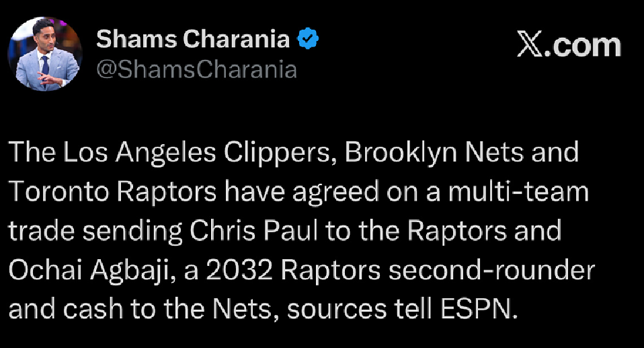Open the @ShamsCharania handle link
The image size is (644, 348).
196,69
